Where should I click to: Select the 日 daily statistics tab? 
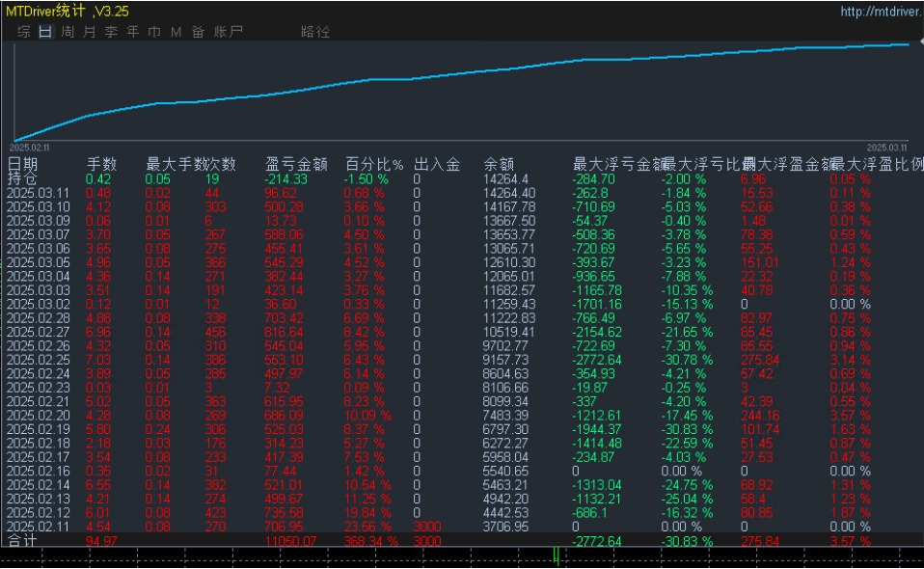pos(45,32)
